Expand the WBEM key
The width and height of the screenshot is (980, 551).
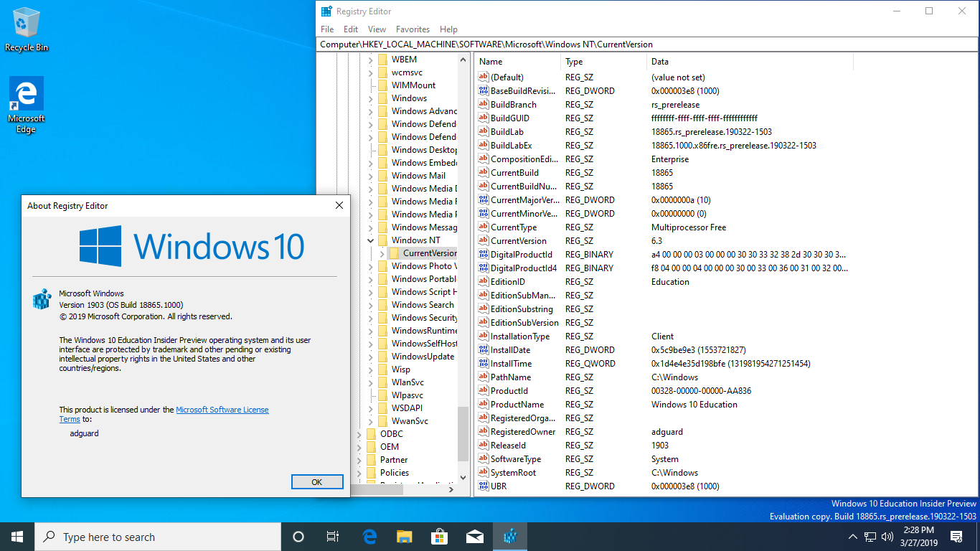[371, 60]
